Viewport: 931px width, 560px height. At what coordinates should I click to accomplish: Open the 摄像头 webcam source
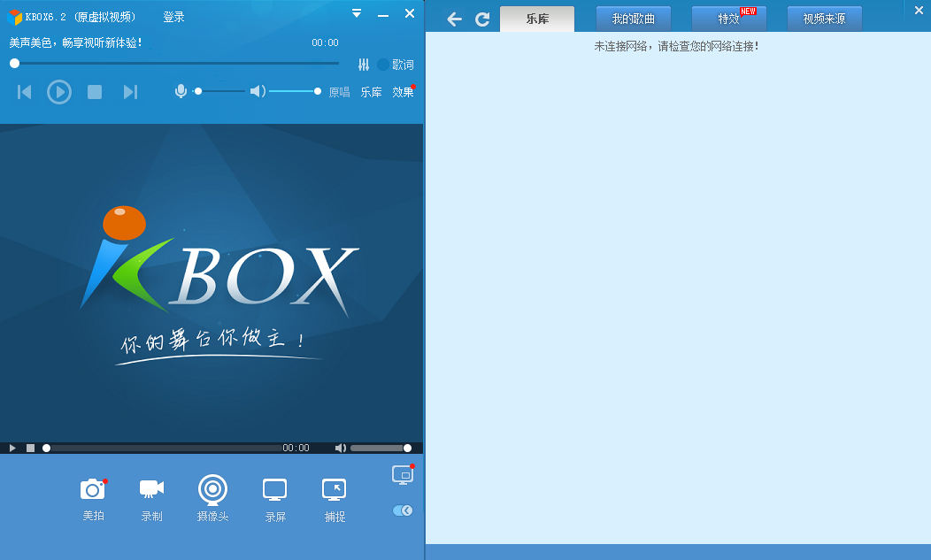click(x=212, y=489)
